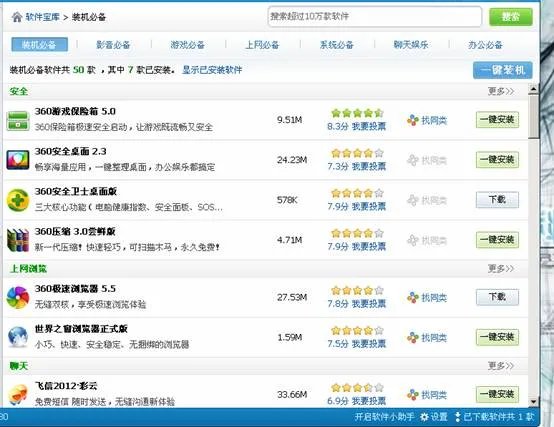Click the scrollbar down arrow

pos(534,402)
